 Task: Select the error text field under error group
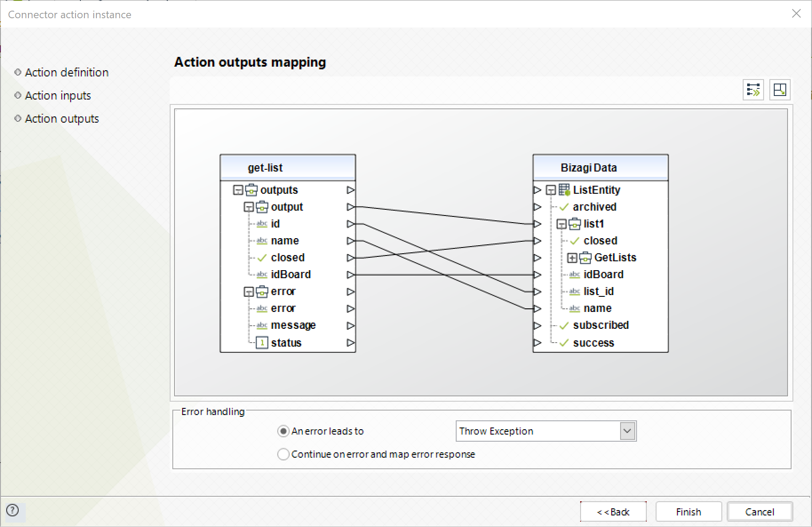[283, 308]
